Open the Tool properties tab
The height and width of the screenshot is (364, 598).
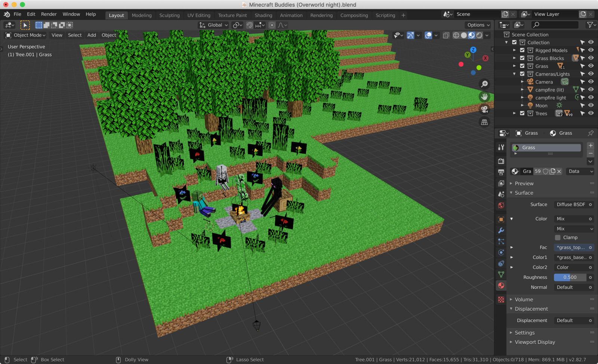[x=501, y=147]
